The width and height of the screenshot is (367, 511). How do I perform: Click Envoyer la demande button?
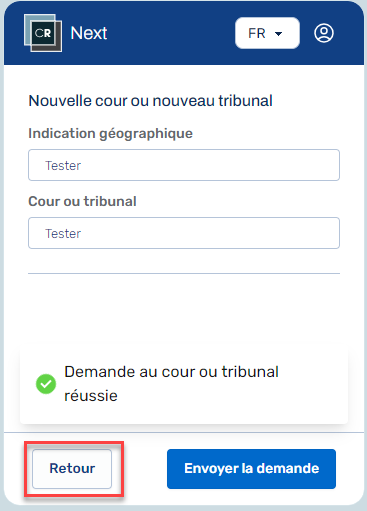point(251,469)
